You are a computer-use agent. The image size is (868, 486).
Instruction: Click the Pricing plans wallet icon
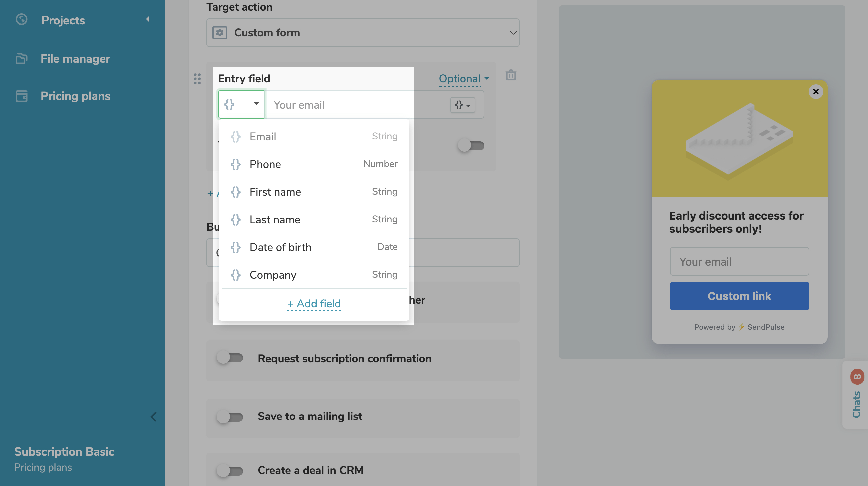point(22,96)
